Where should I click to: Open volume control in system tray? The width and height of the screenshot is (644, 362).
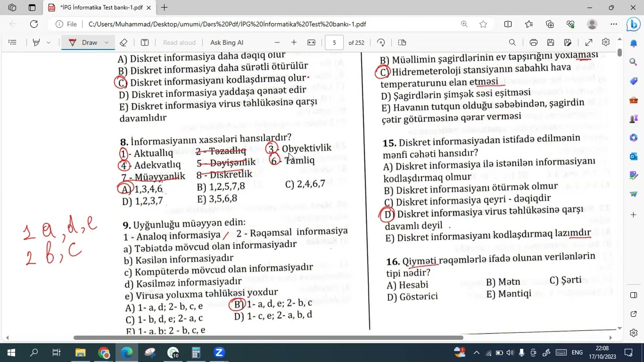pyautogui.click(x=510, y=352)
